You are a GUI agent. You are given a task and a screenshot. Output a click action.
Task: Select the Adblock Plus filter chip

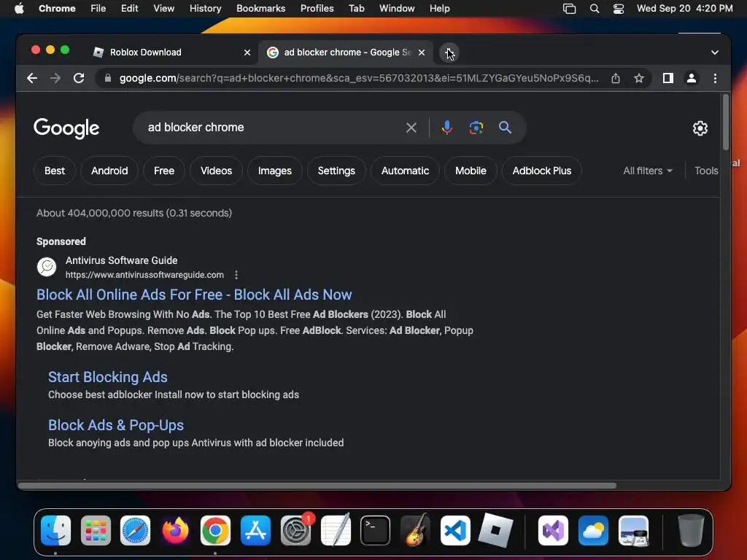coord(542,171)
